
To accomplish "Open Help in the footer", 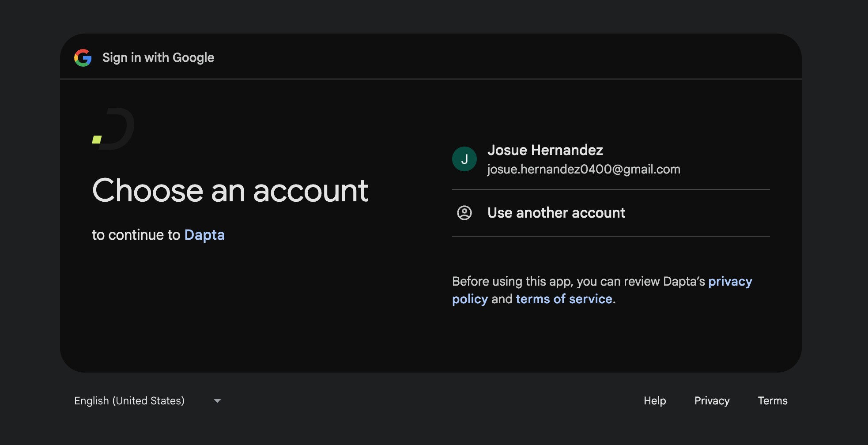I will click(654, 401).
